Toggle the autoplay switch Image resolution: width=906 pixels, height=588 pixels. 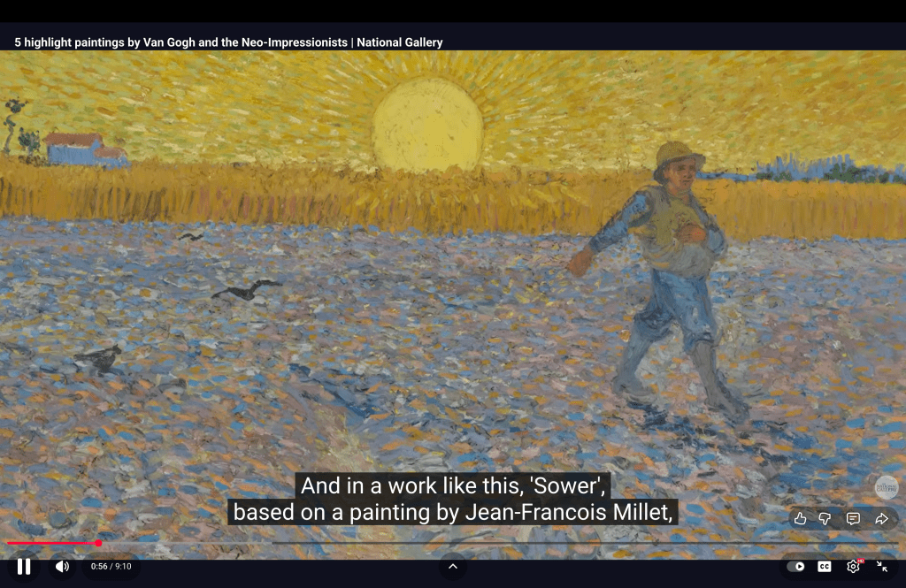tap(796, 566)
